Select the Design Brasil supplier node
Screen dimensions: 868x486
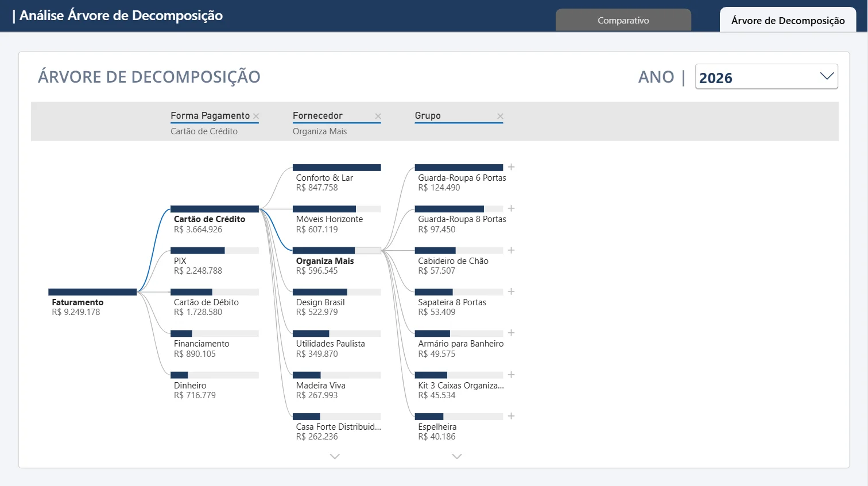pos(337,302)
